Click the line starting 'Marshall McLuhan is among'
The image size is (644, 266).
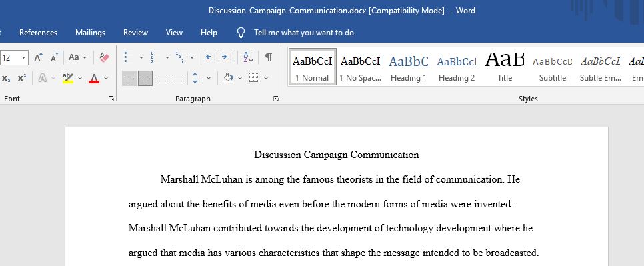tap(340, 179)
